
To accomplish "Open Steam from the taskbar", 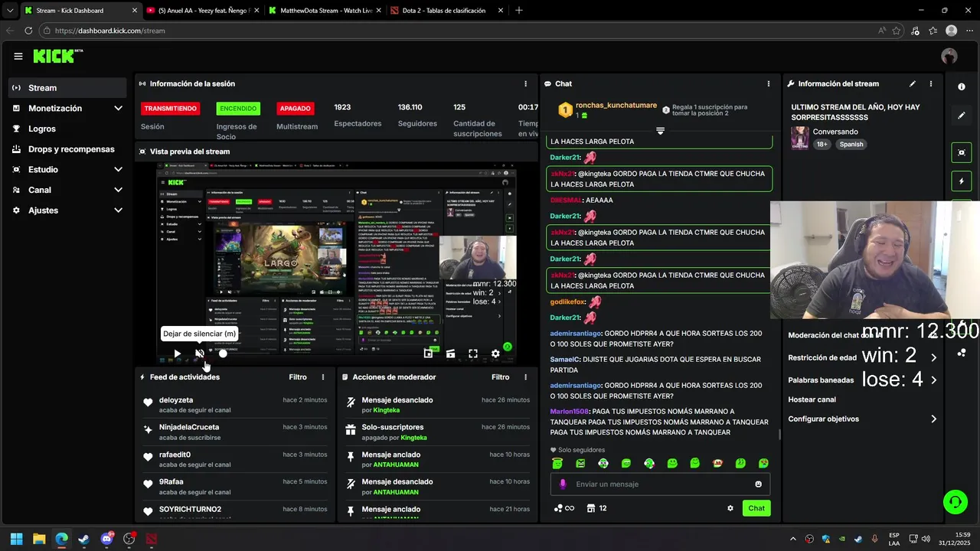I will pos(84,539).
